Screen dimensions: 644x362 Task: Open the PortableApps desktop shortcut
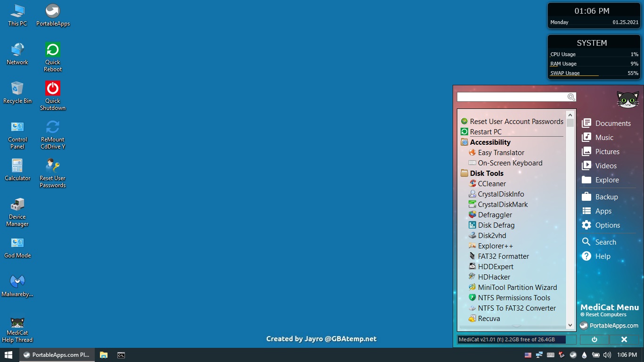(53, 15)
